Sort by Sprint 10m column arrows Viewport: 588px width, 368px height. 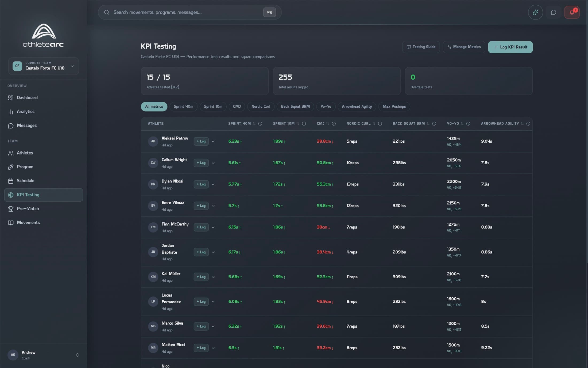[298, 124]
